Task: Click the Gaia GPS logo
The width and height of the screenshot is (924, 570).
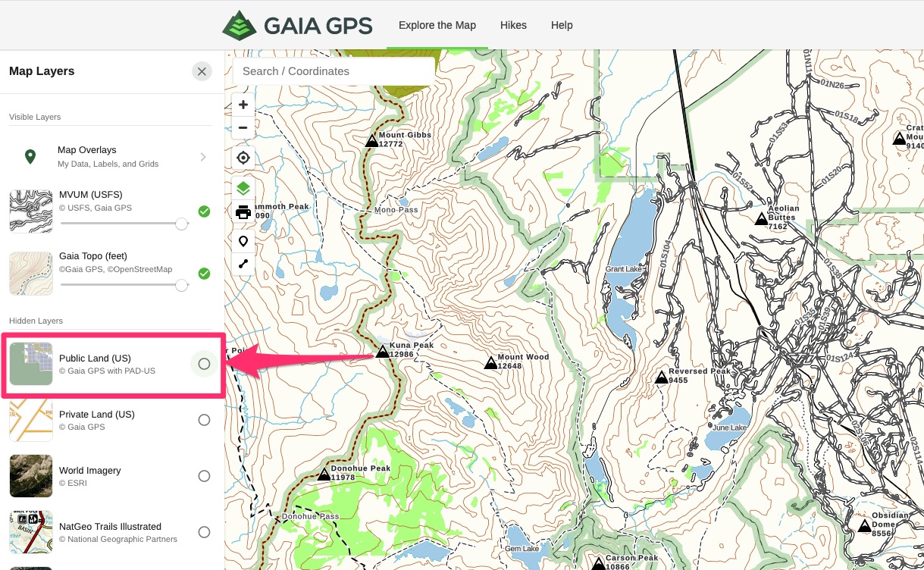Action: point(297,25)
